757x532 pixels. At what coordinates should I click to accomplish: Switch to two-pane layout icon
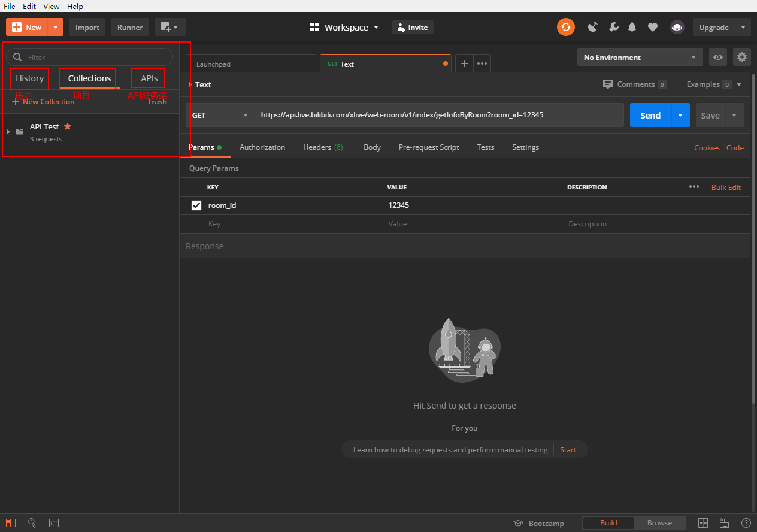703,523
